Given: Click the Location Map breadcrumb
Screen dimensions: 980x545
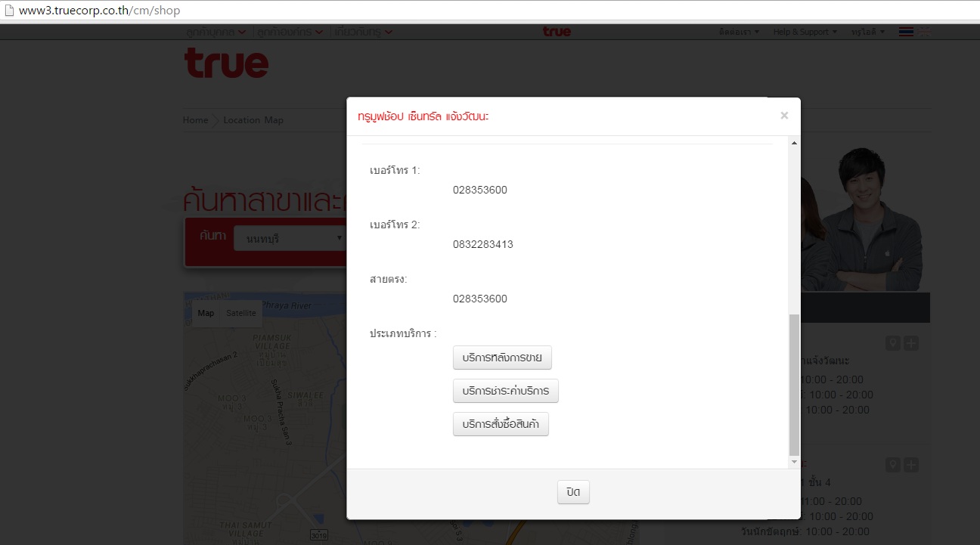Looking at the screenshot, I should click(253, 120).
